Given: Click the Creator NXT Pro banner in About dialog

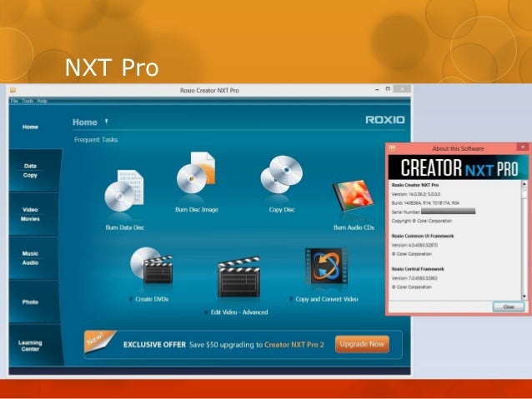Looking at the screenshot, I should [x=458, y=167].
